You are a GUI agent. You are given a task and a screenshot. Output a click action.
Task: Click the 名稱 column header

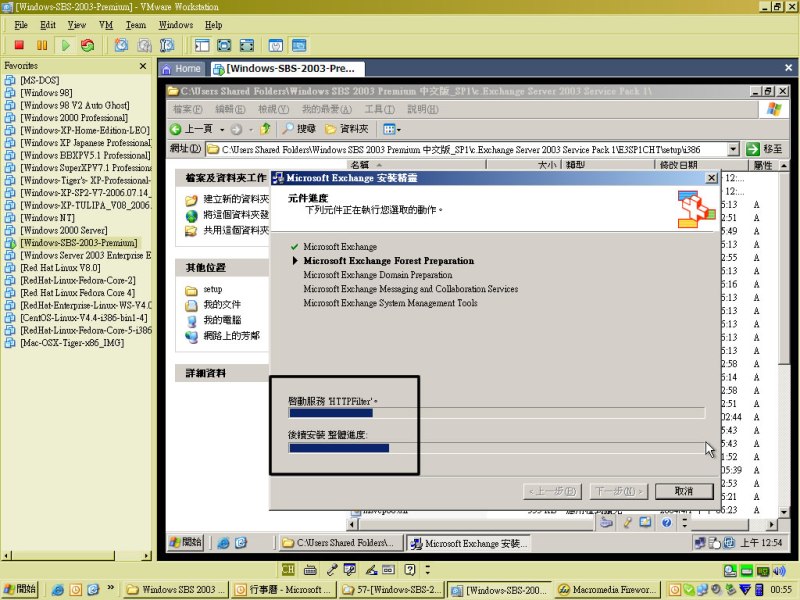tap(417, 165)
